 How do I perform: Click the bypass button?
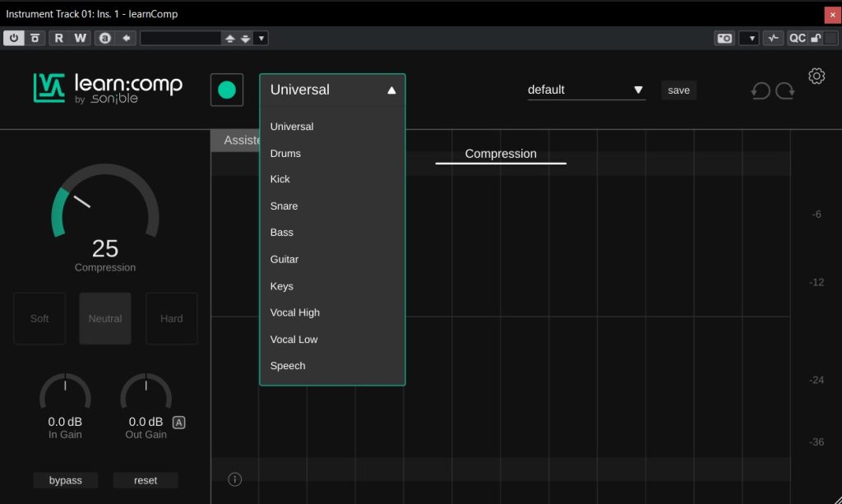66,480
